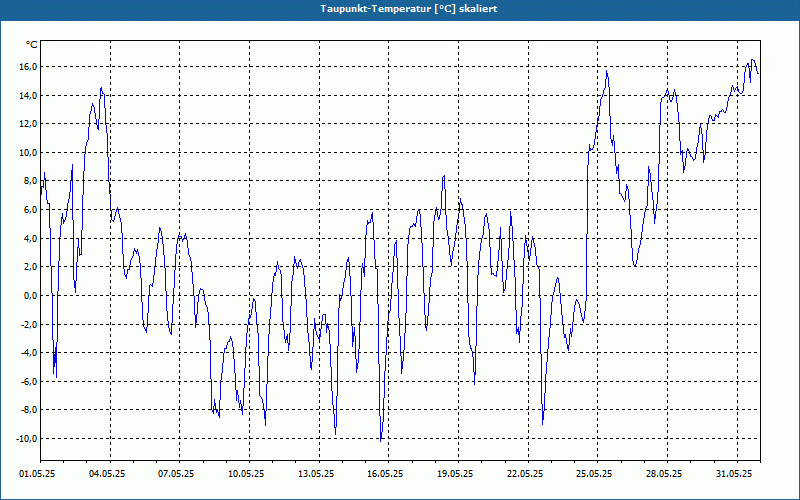The width and height of the screenshot is (800, 500).
Task: Click the 16,0 y-axis label
Action: click(x=28, y=67)
